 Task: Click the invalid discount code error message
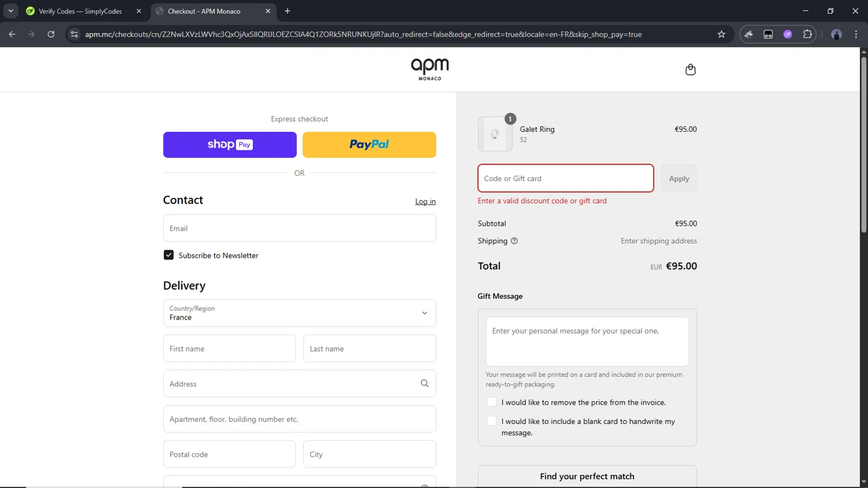tap(542, 201)
